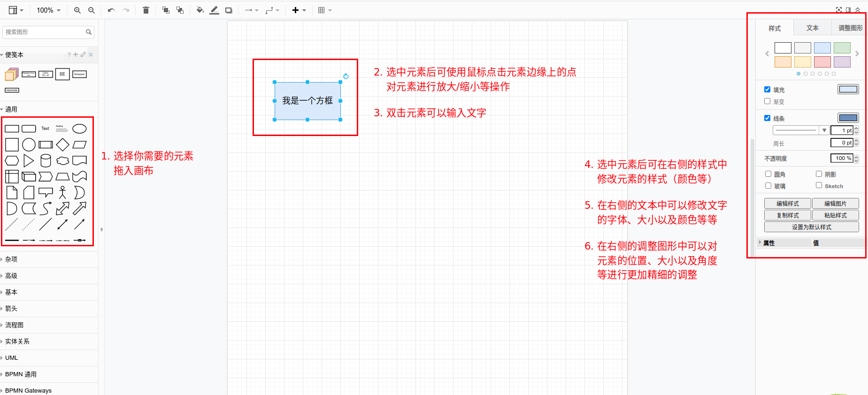This screenshot has width=868, height=395.
Task: Toggle the shadow toolbar icon
Action: 229,10
